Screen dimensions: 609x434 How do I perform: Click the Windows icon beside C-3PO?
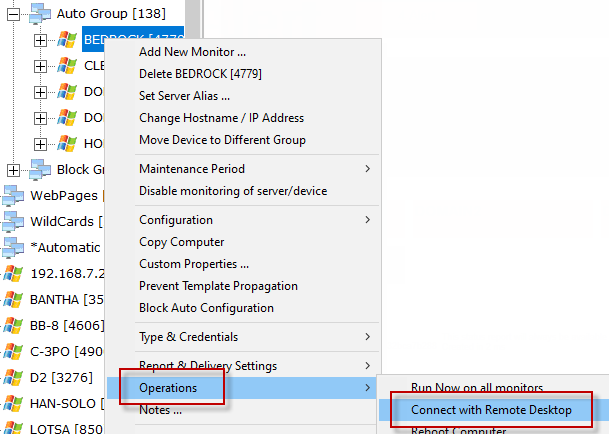click(13, 351)
